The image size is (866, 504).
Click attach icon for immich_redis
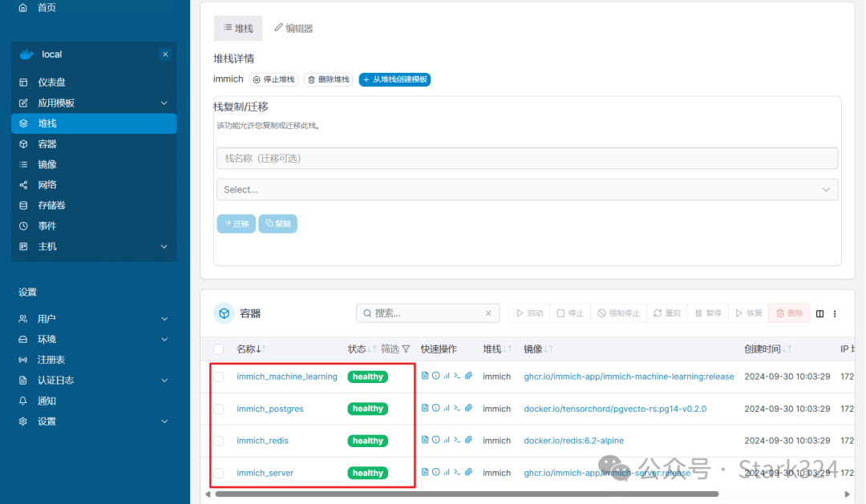click(x=468, y=440)
